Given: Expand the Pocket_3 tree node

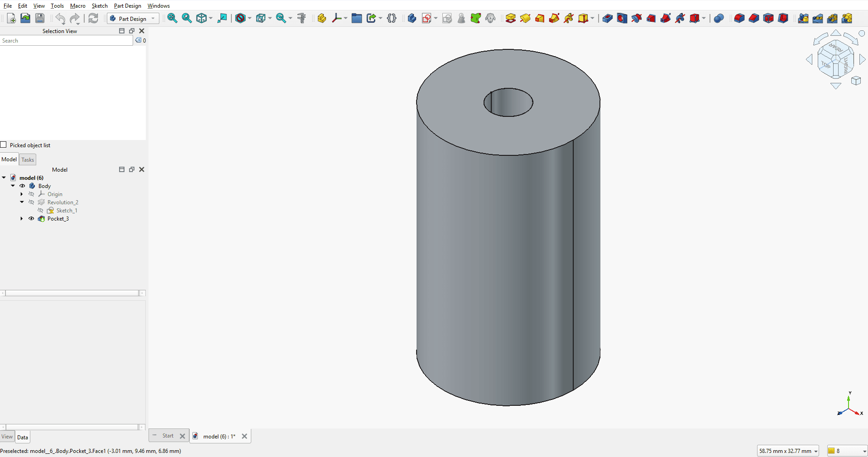Looking at the screenshot, I should [22, 218].
